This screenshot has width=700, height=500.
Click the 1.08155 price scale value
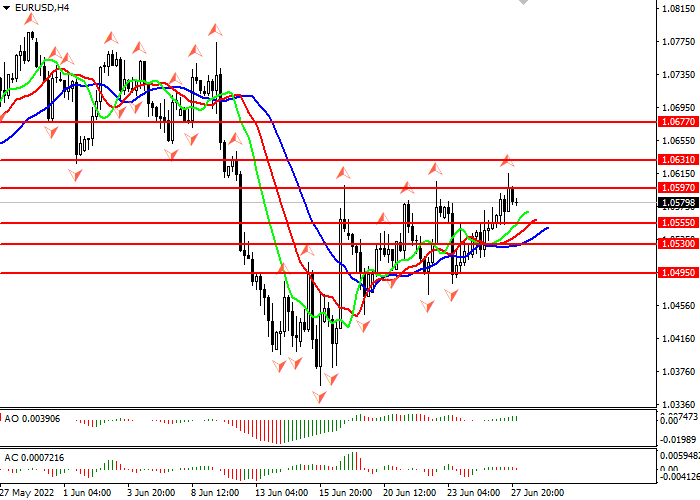678,9
